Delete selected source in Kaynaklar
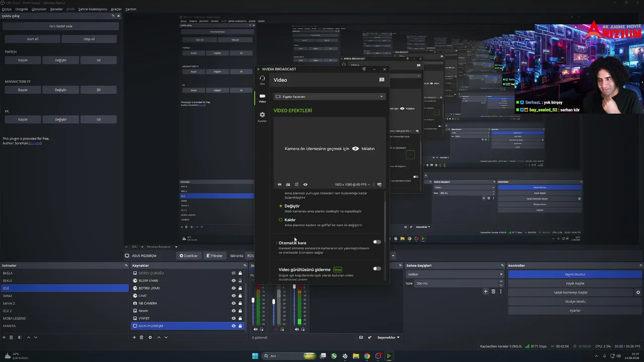 (x=141, y=337)
